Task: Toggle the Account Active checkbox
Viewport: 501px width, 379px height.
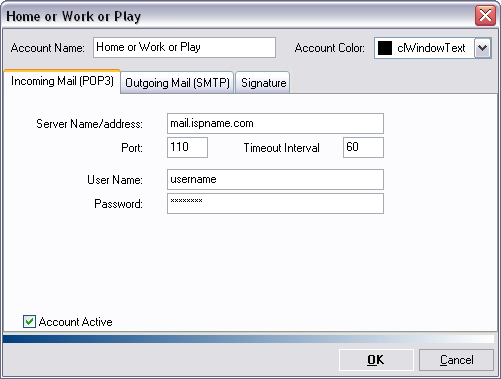Action: [x=29, y=322]
